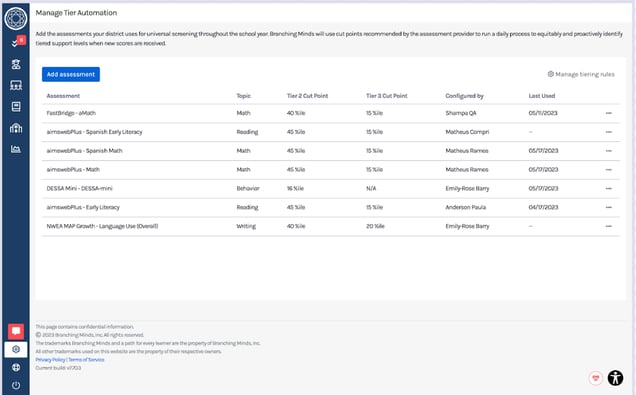636x395 pixels.
Task: Click the Last Used column header
Action: pyautogui.click(x=541, y=96)
